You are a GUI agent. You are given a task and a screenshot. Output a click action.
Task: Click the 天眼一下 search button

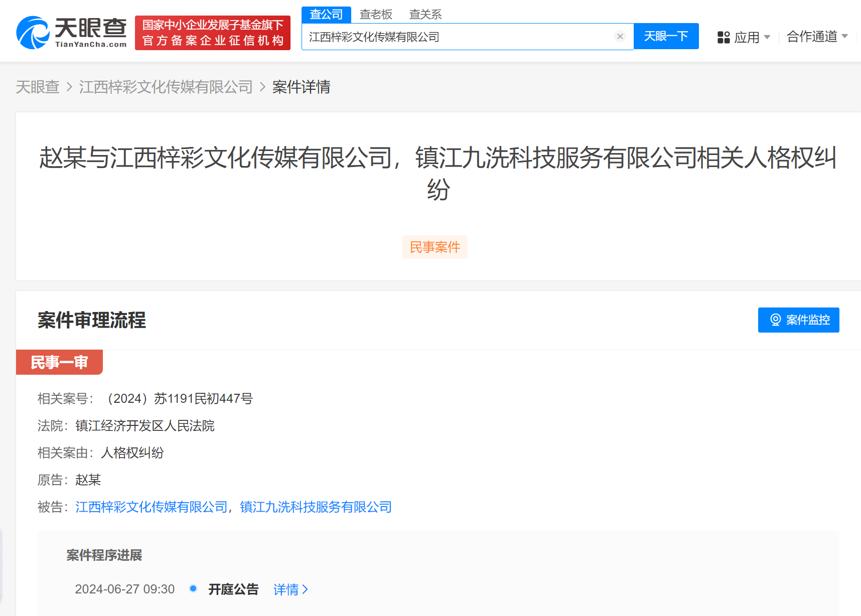point(666,36)
